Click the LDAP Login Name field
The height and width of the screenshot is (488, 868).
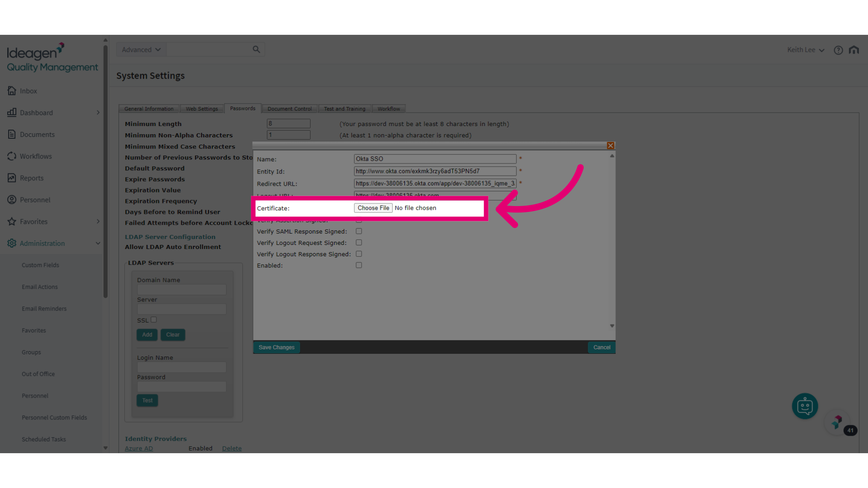[182, 367]
